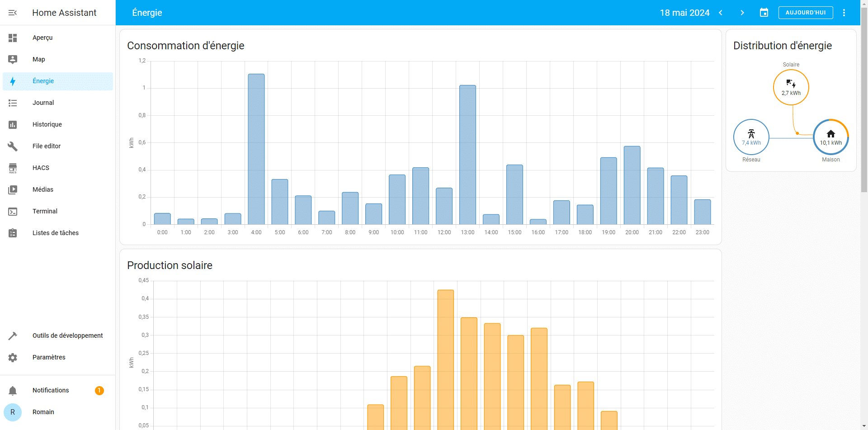
Task: Open the Aperçu dashboard icon
Action: pos(13,38)
